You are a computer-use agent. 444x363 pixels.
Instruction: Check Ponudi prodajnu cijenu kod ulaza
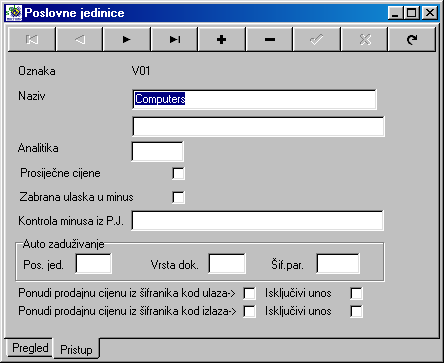click(x=250, y=293)
